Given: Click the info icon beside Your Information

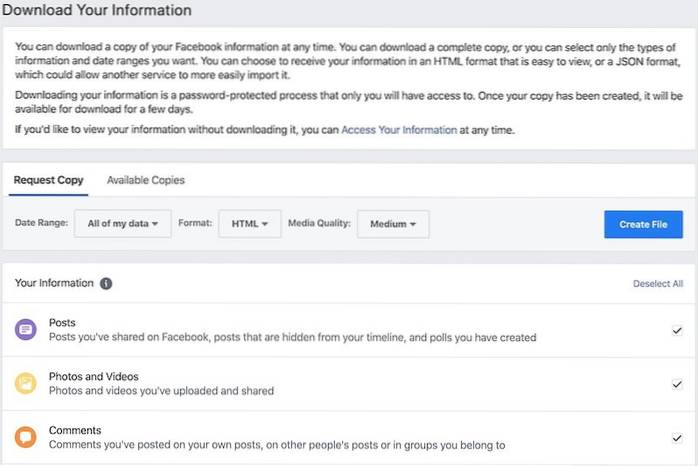Looking at the screenshot, I should click(106, 283).
